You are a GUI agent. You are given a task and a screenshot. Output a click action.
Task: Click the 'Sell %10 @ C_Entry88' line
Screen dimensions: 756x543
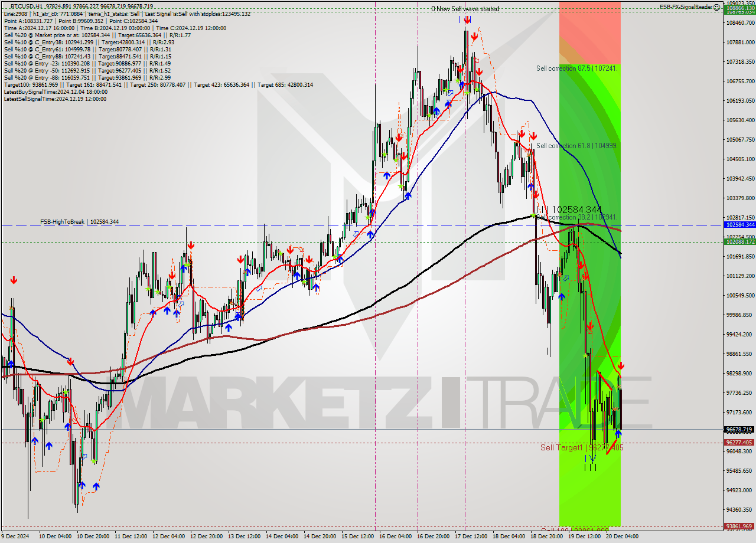tap(87, 56)
